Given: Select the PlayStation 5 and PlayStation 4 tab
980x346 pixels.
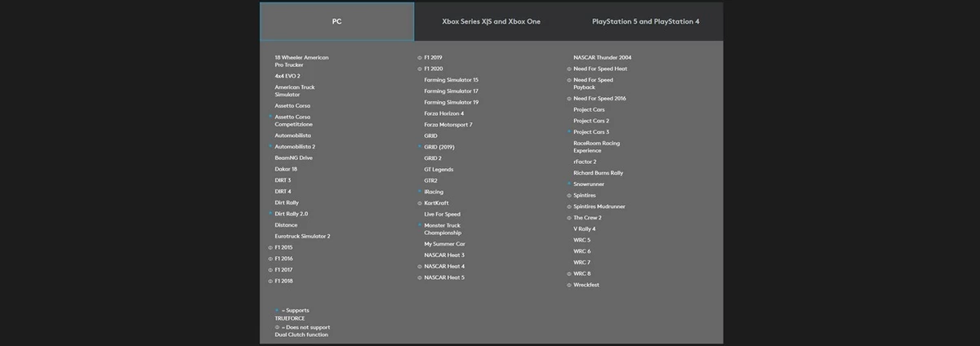Looking at the screenshot, I should click(645, 21).
